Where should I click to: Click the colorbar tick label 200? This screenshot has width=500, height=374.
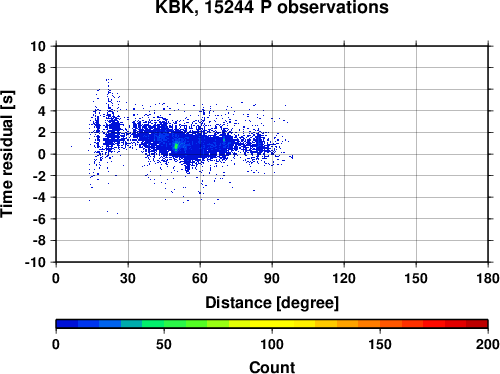488,344
